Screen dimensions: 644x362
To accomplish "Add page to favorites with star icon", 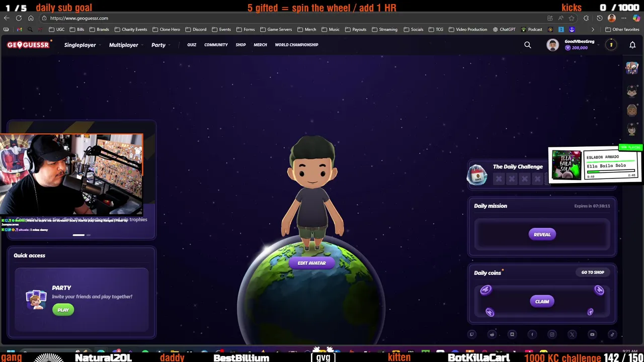I will (x=572, y=18).
